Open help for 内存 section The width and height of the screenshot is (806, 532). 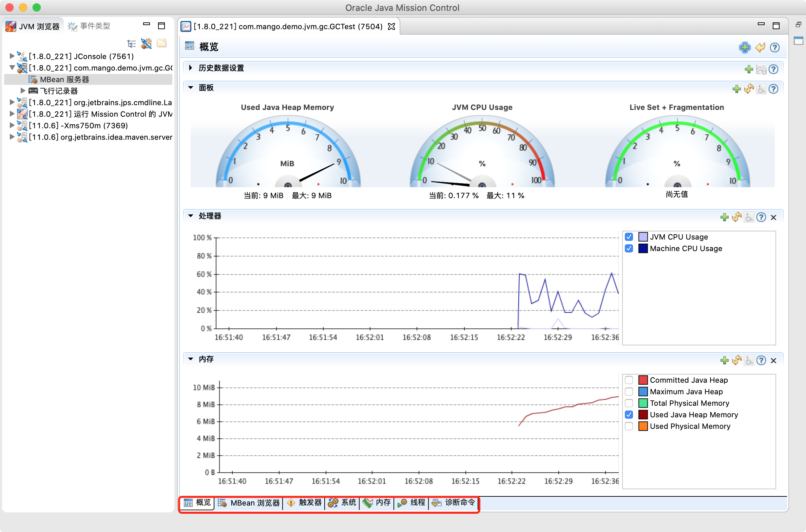[761, 360]
